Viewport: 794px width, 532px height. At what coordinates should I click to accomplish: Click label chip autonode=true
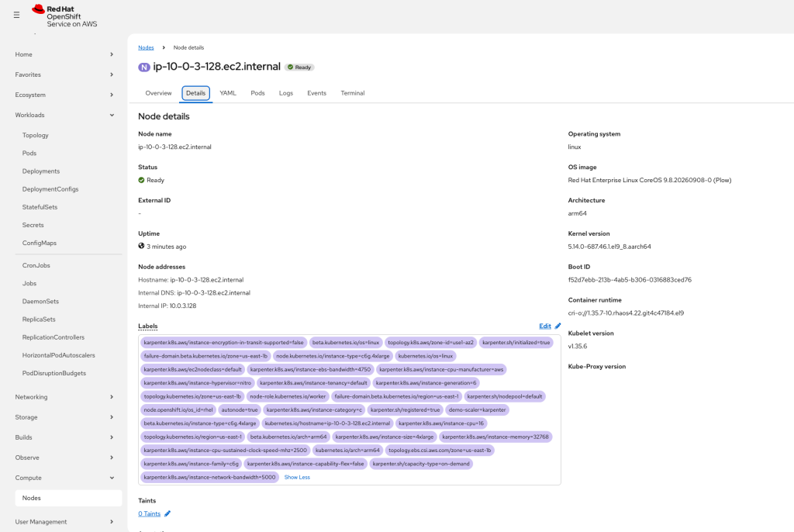coord(240,410)
